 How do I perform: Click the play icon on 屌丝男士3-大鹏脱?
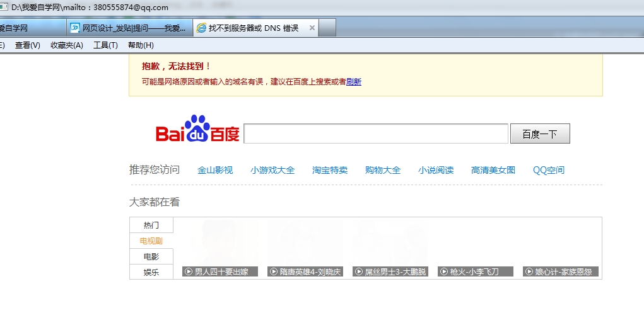(359, 271)
